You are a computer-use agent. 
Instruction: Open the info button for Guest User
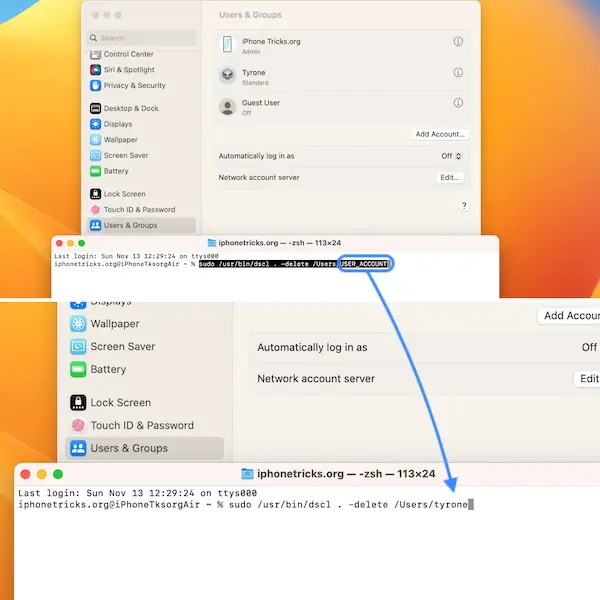point(458,102)
